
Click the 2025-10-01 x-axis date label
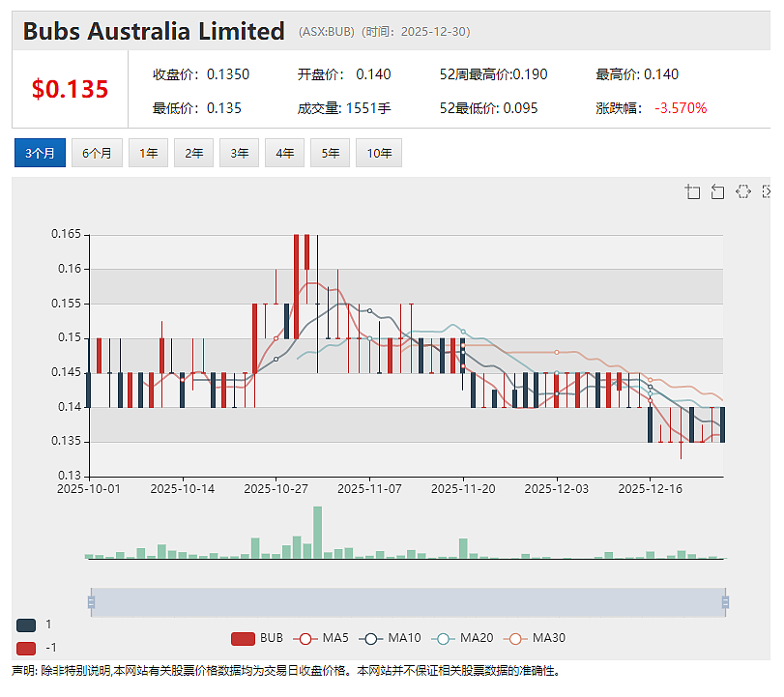click(x=89, y=489)
